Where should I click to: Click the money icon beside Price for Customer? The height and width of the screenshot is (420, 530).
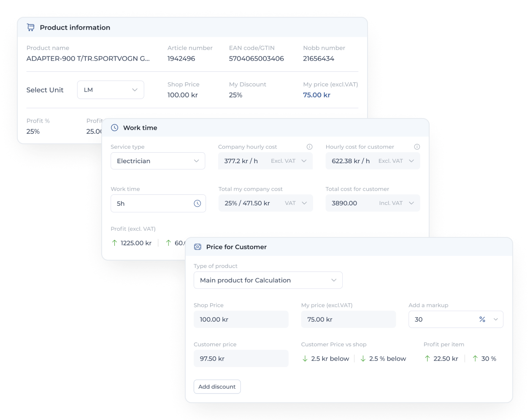(x=197, y=247)
